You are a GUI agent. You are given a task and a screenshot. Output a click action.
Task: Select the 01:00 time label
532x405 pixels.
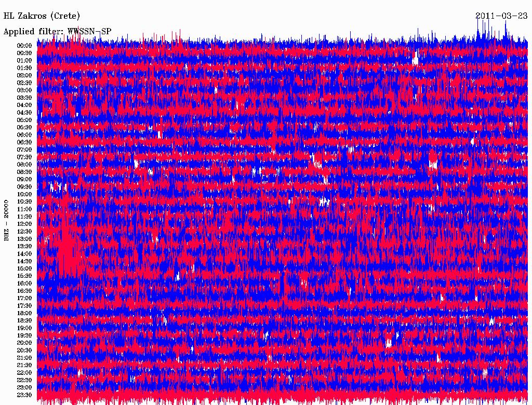[x=24, y=60]
